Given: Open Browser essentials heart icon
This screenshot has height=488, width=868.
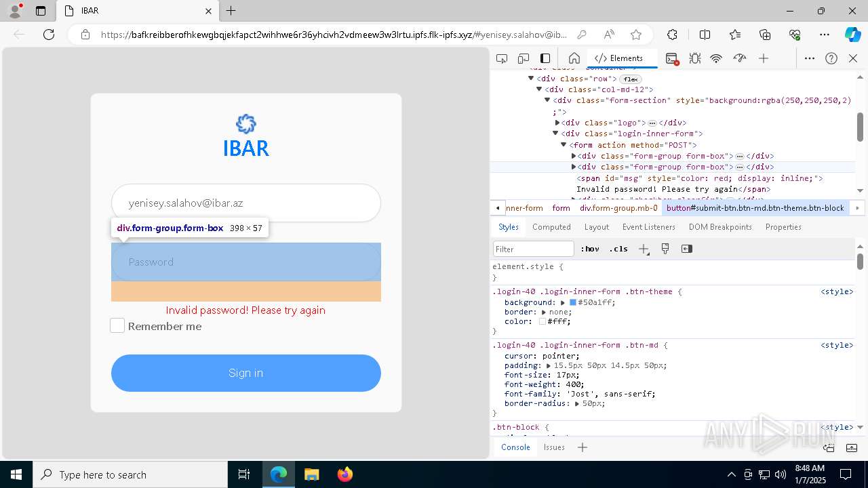Looking at the screenshot, I should point(795,35).
